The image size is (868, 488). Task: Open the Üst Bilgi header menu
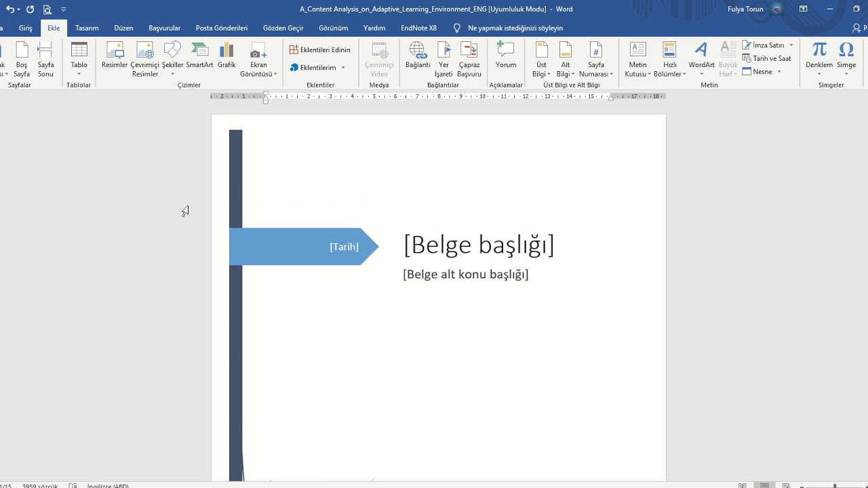click(541, 60)
